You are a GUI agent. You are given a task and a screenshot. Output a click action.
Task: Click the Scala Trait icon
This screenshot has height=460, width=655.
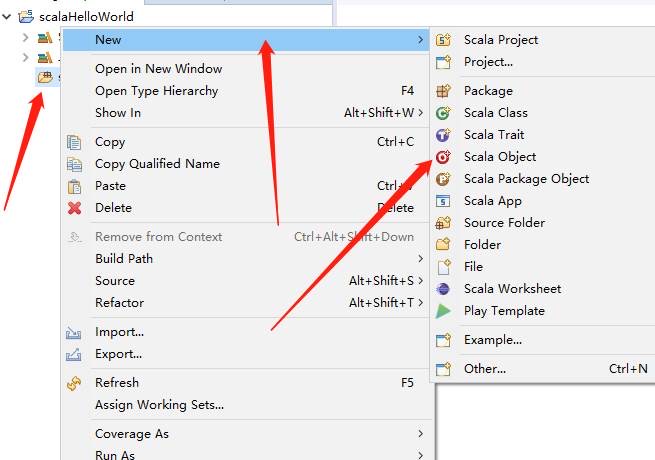(444, 135)
